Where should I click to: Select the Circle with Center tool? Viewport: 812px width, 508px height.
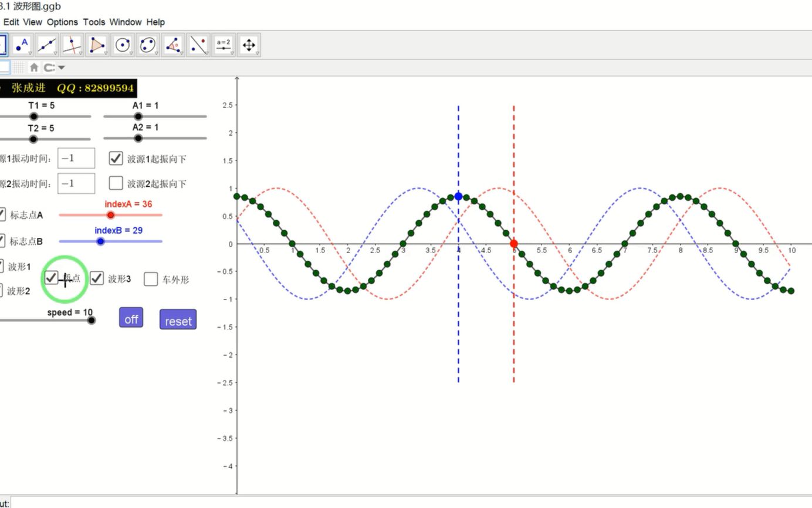123,45
